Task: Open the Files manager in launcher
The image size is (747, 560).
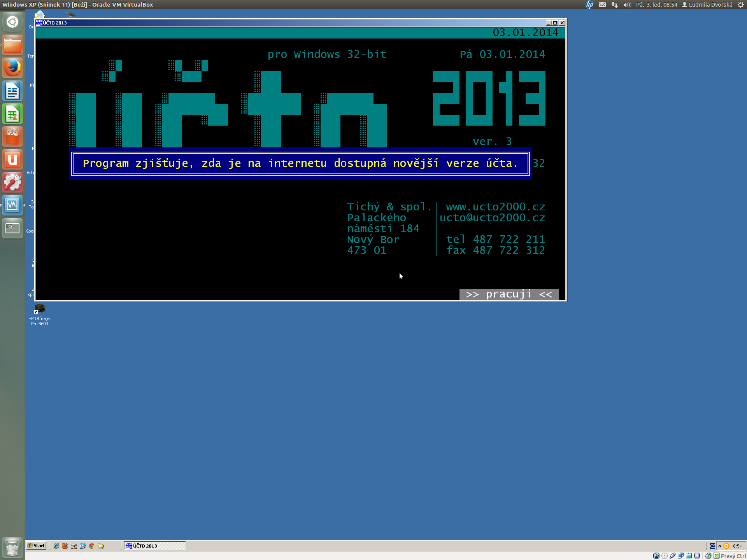Action: pyautogui.click(x=12, y=45)
